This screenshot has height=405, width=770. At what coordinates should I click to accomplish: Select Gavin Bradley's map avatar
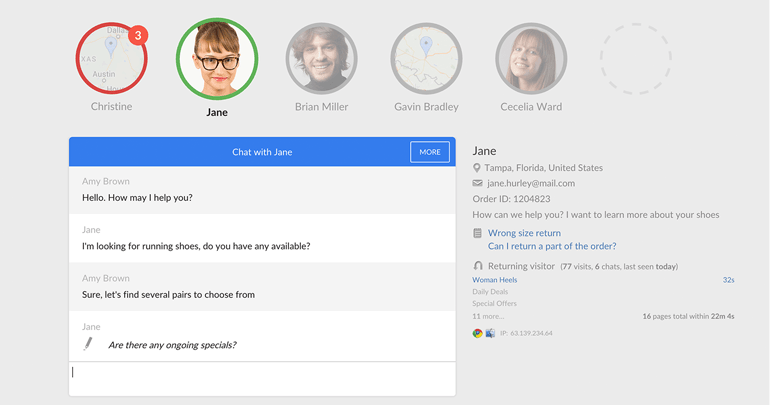tap(426, 58)
